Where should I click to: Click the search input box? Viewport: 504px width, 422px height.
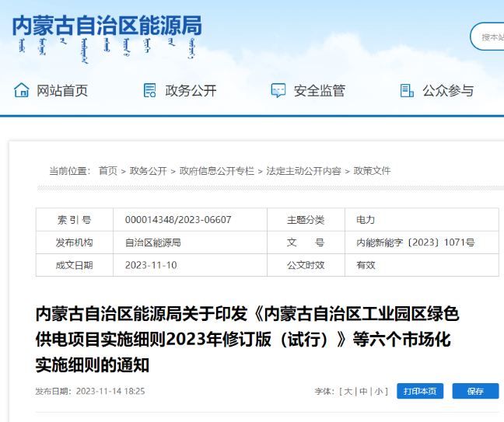(x=490, y=37)
